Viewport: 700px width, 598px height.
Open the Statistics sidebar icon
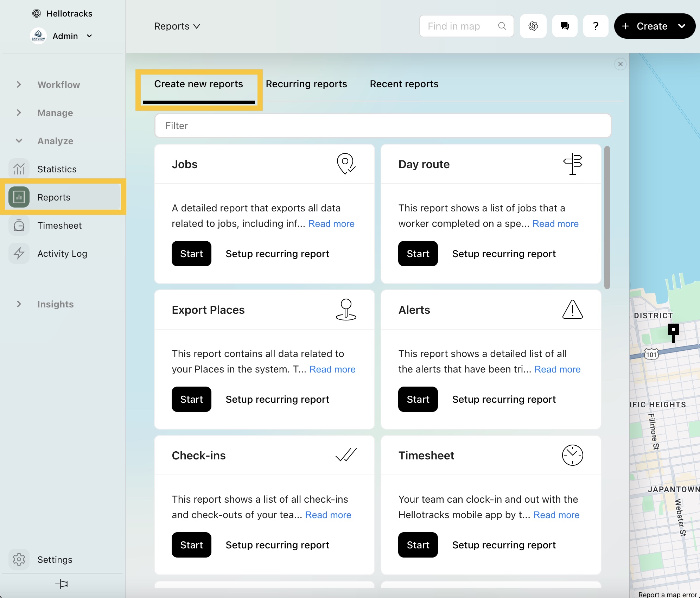click(x=19, y=169)
